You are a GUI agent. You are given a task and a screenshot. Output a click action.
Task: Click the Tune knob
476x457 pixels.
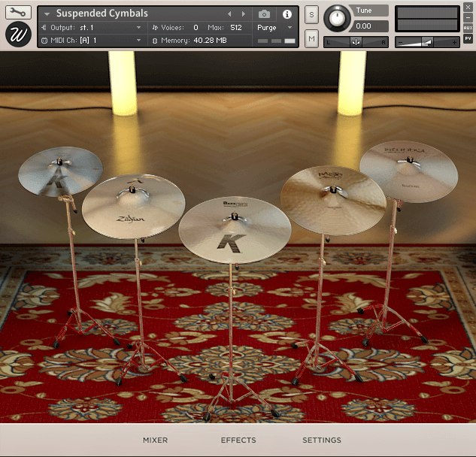(x=337, y=18)
